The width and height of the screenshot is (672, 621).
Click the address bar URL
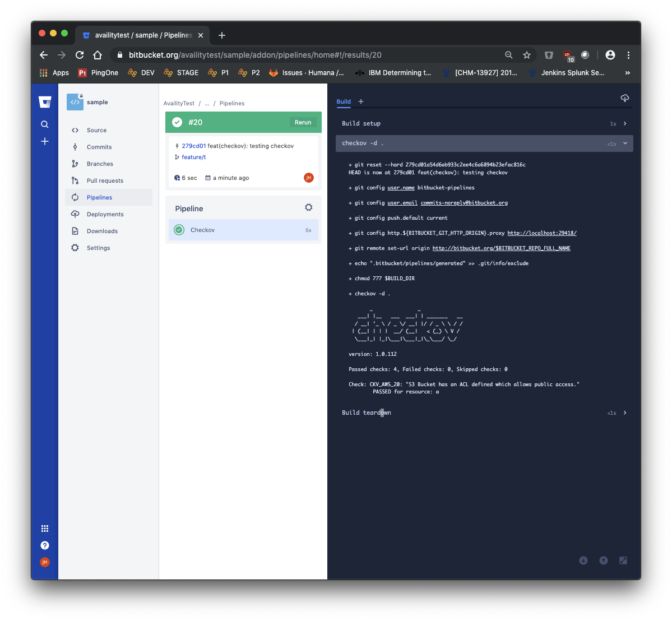(255, 55)
